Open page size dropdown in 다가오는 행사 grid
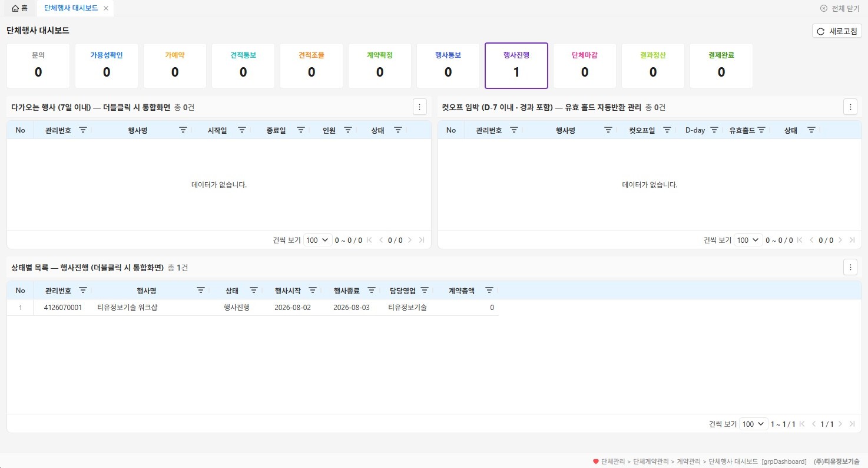Viewport: 868px width, 468px height. tap(318, 240)
